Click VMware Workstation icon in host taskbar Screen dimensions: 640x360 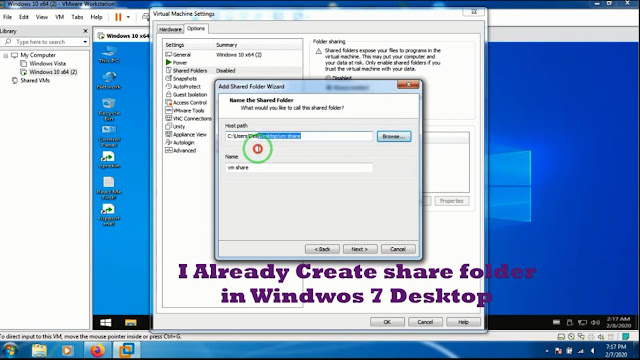(126, 350)
